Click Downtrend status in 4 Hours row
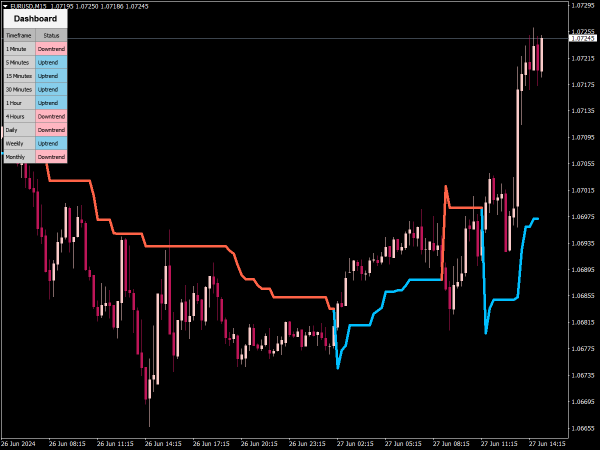 (x=51, y=116)
